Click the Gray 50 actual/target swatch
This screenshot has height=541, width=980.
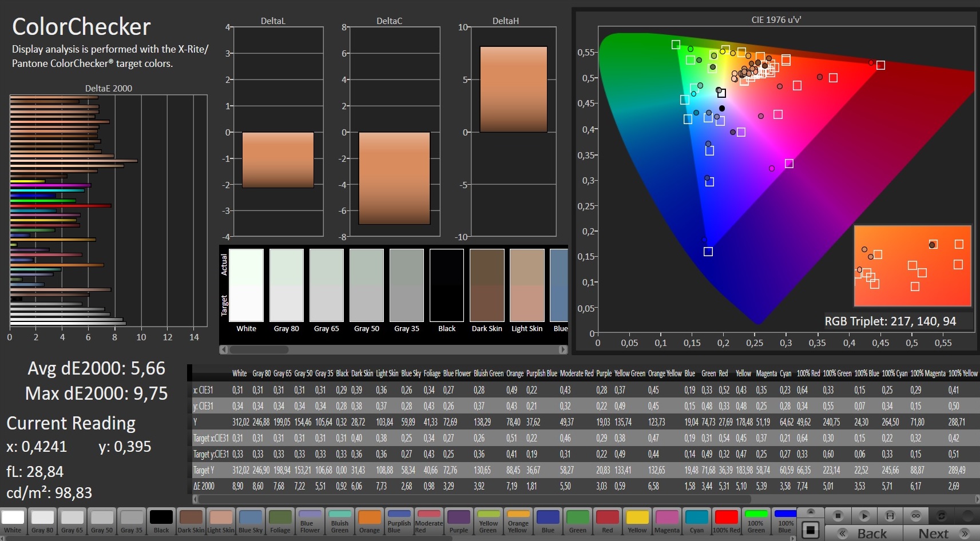pyautogui.click(x=367, y=285)
